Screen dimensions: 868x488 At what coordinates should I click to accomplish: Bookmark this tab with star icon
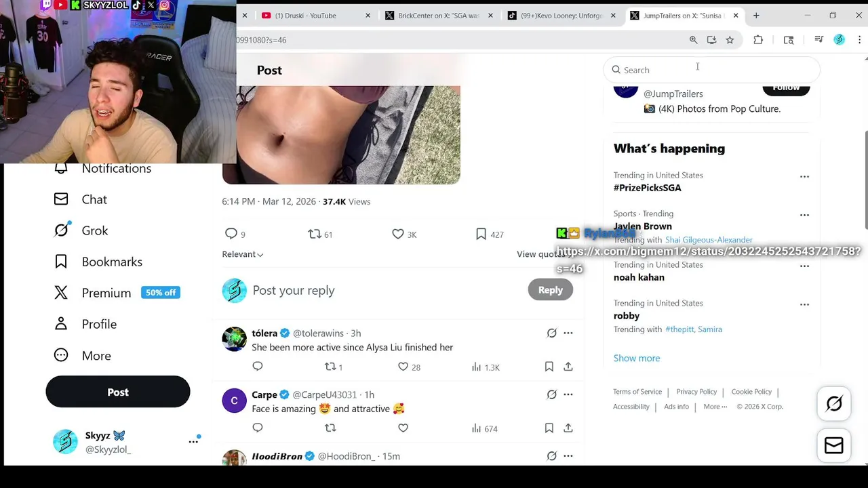click(x=730, y=40)
